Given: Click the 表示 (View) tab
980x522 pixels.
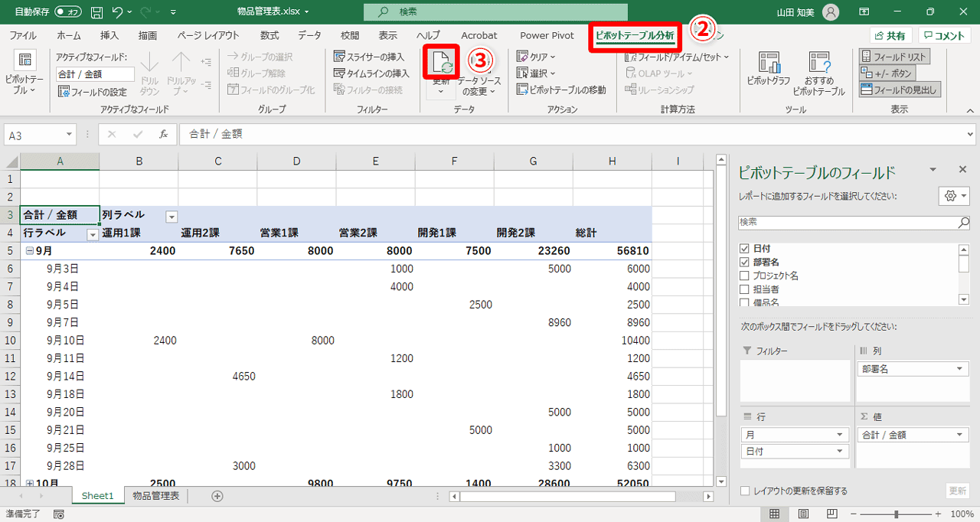Looking at the screenshot, I should coord(388,35).
